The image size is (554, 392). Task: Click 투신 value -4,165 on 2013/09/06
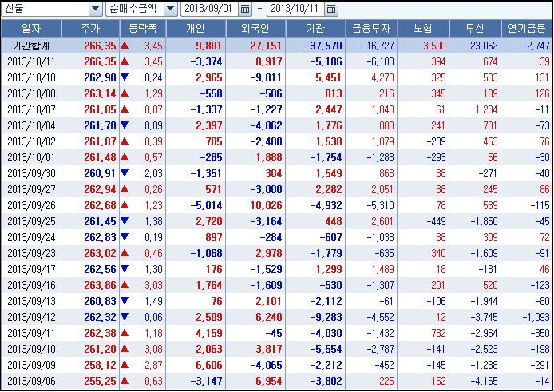(484, 381)
